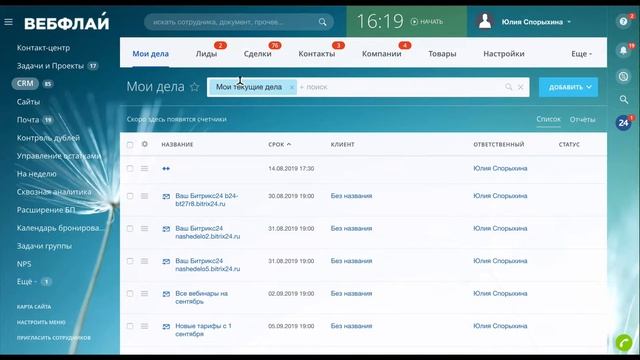Image resolution: width=640 pixels, height=360 pixels.
Task: Click the green phone call button
Action: 624,343
